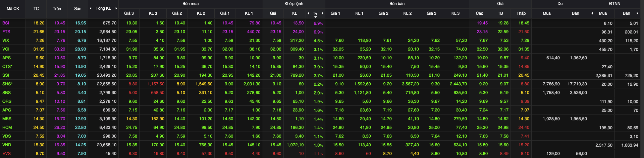Image resolution: width=644 pixels, height=158 pixels.
Task: Click the Cao high price header
Action: pos(480,13)
